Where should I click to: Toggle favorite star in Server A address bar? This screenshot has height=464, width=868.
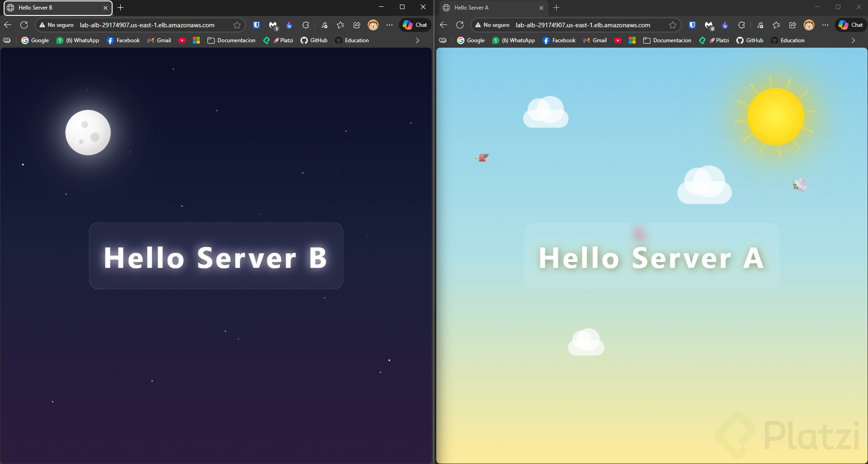pyautogui.click(x=673, y=25)
